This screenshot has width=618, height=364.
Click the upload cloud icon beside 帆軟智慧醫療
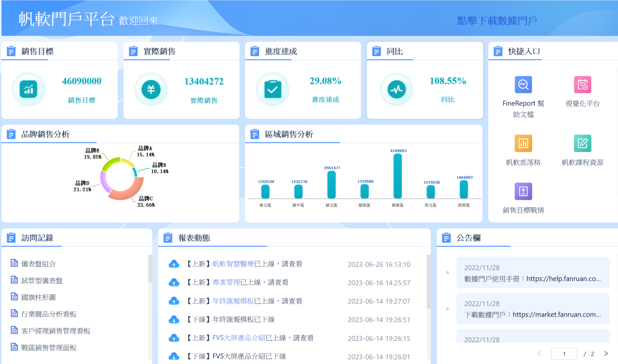tap(174, 264)
